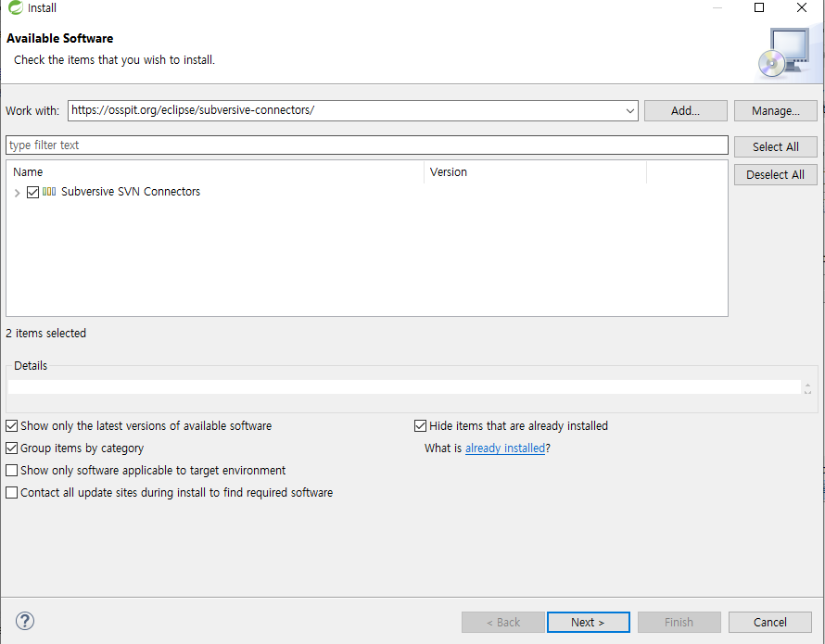The height and width of the screenshot is (644, 825).
Task: Click the Add... button
Action: pyautogui.click(x=686, y=110)
